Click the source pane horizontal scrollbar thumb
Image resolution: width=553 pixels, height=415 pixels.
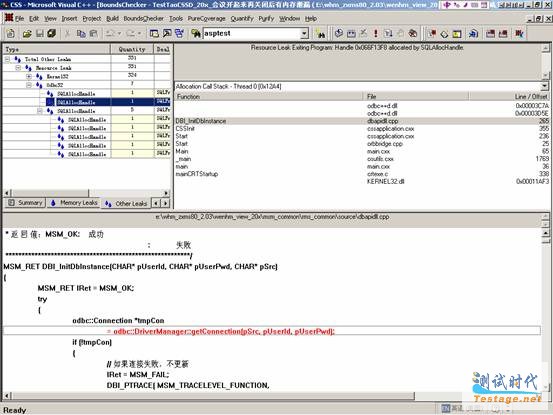point(213,396)
